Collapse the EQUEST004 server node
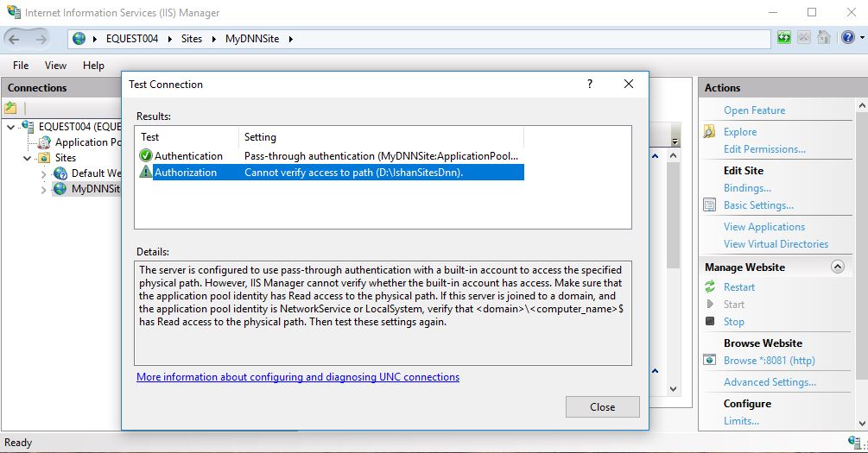This screenshot has height=453, width=868. (10, 127)
